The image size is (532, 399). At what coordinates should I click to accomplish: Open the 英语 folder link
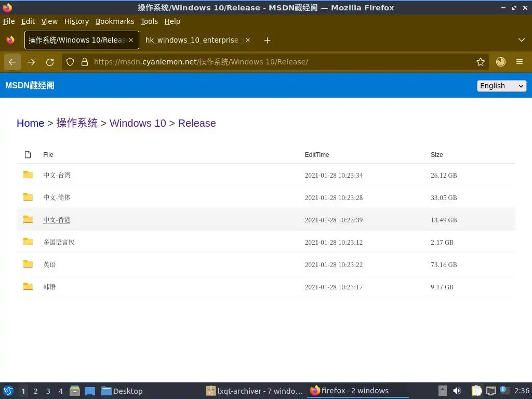point(49,264)
